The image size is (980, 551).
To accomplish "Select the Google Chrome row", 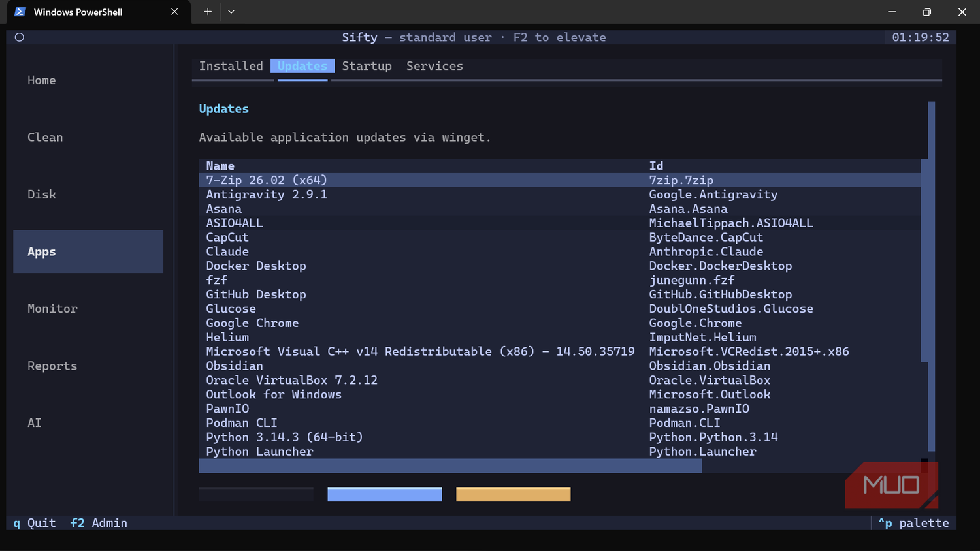I will point(560,323).
